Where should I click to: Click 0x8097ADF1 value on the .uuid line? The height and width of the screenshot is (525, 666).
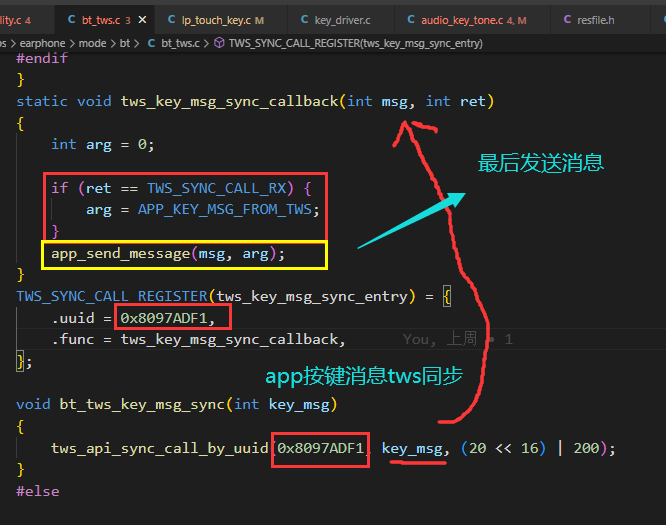tap(164, 318)
